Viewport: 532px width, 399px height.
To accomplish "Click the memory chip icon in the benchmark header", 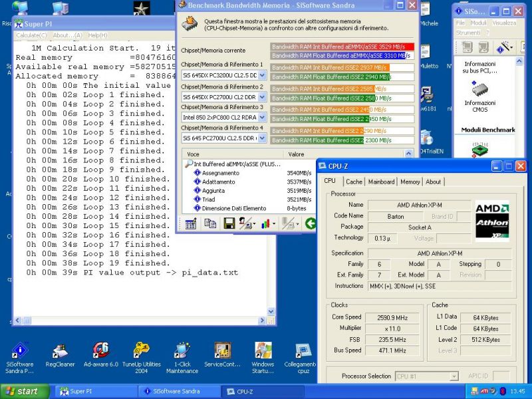I will [x=190, y=25].
